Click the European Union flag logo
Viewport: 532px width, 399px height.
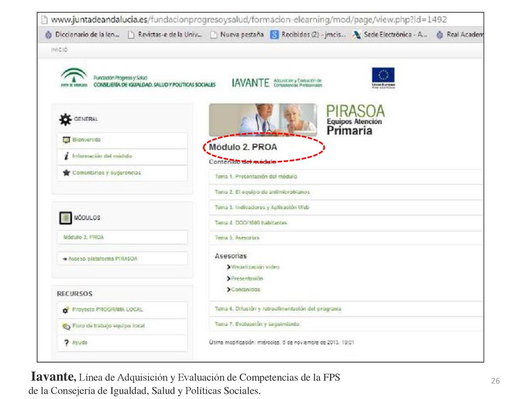[383, 78]
